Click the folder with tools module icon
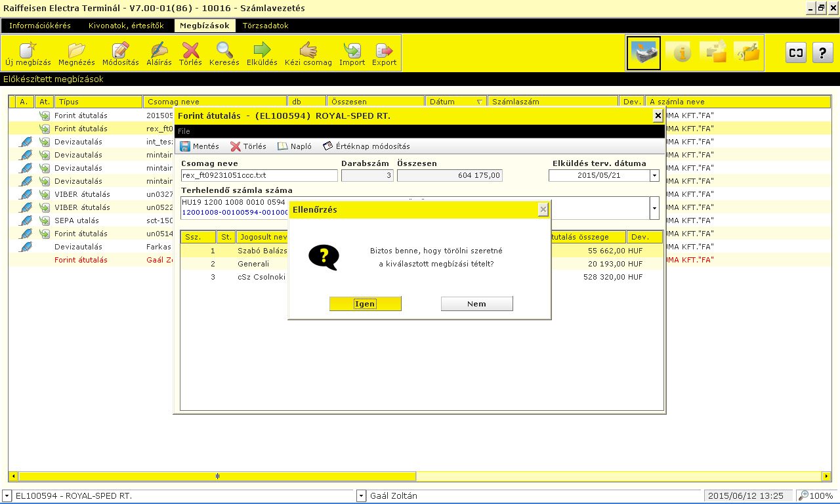 (747, 52)
